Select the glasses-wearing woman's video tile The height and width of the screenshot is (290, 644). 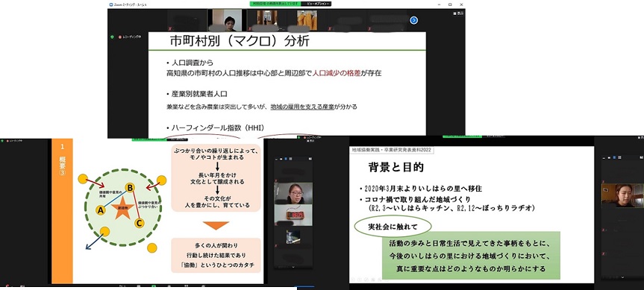pyautogui.click(x=293, y=193)
